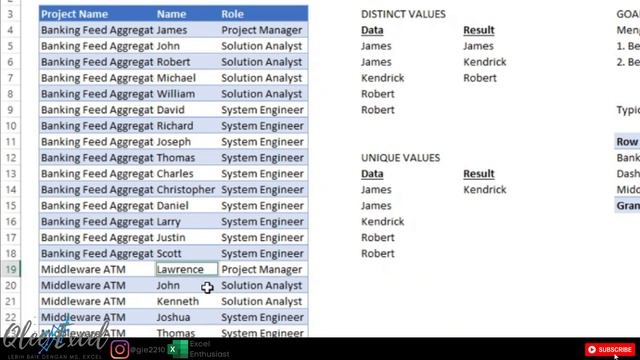
Task: Select Robert in the distinct Result column
Action: (480, 78)
